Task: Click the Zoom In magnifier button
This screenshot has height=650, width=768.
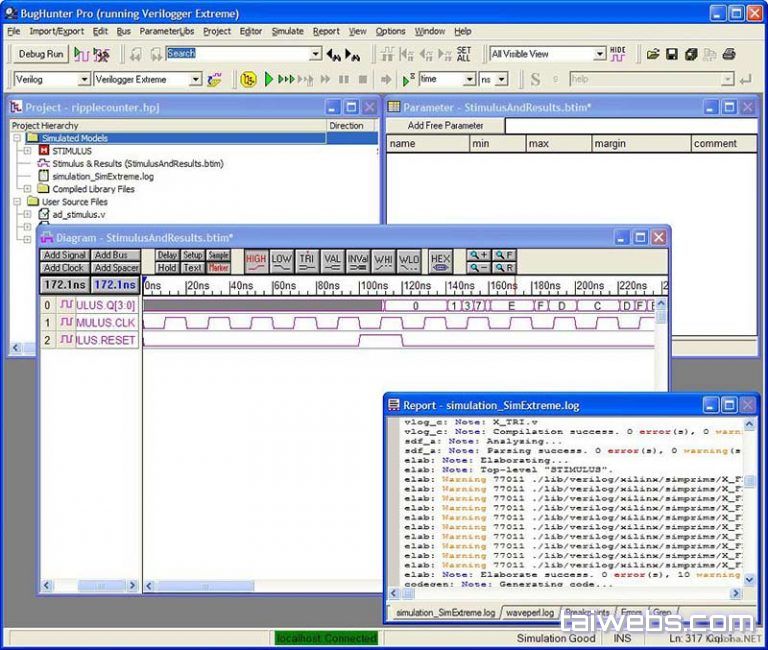Action: [x=479, y=255]
